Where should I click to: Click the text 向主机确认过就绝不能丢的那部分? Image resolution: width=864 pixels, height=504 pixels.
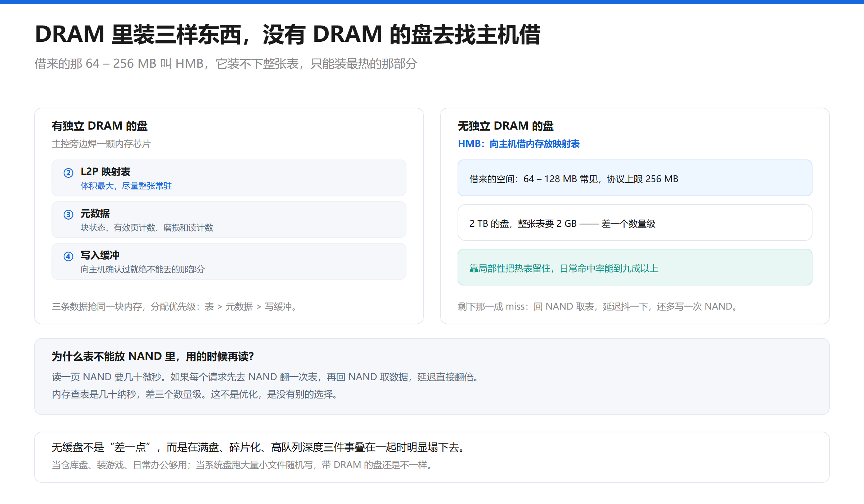pyautogui.click(x=143, y=269)
